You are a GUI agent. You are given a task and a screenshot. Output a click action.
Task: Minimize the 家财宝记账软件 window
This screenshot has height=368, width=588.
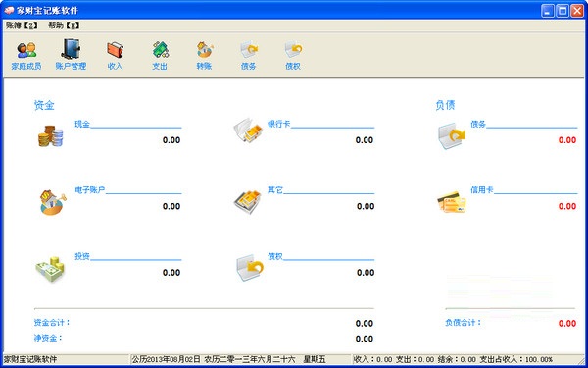548,11
